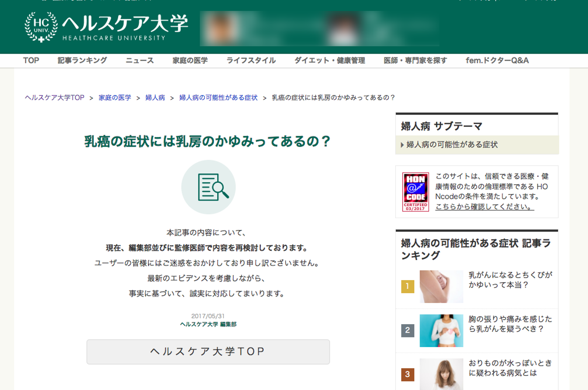Click the rank 3 brown badge
The width and height of the screenshot is (588, 390).
(407, 374)
